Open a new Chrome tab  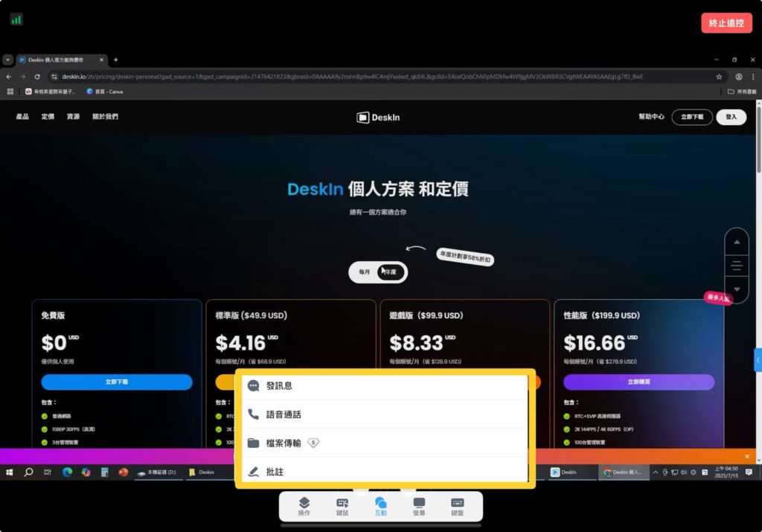click(x=115, y=60)
